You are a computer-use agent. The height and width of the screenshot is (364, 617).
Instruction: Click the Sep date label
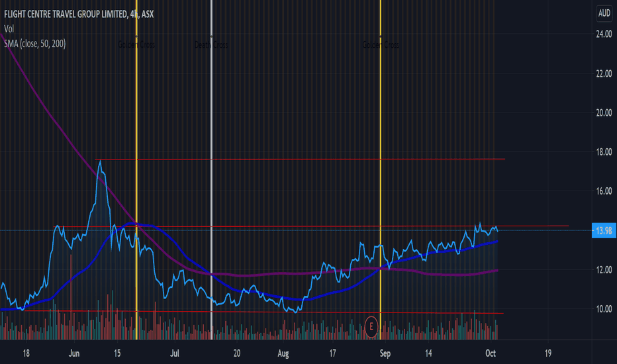(x=385, y=354)
